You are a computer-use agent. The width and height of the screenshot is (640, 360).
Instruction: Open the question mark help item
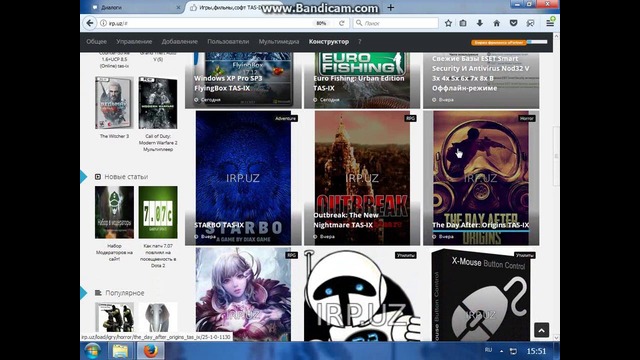click(360, 42)
